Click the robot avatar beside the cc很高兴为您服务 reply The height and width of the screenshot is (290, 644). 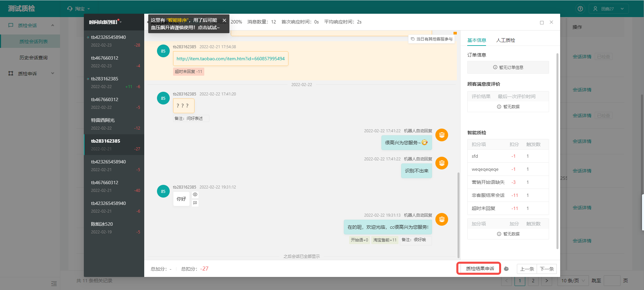click(442, 219)
